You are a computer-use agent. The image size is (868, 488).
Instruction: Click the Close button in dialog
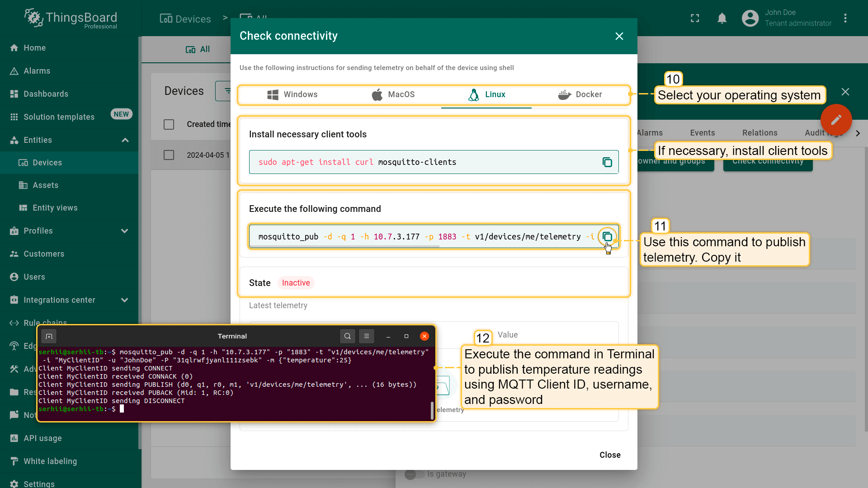pos(610,455)
